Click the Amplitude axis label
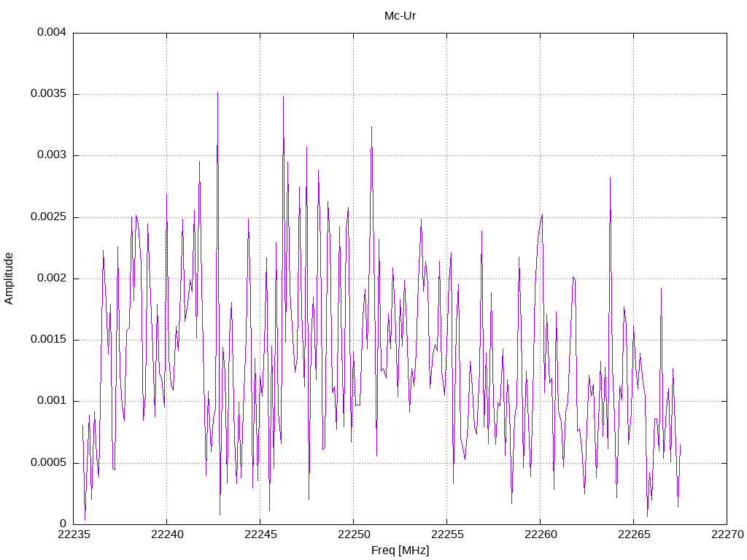 9,279
